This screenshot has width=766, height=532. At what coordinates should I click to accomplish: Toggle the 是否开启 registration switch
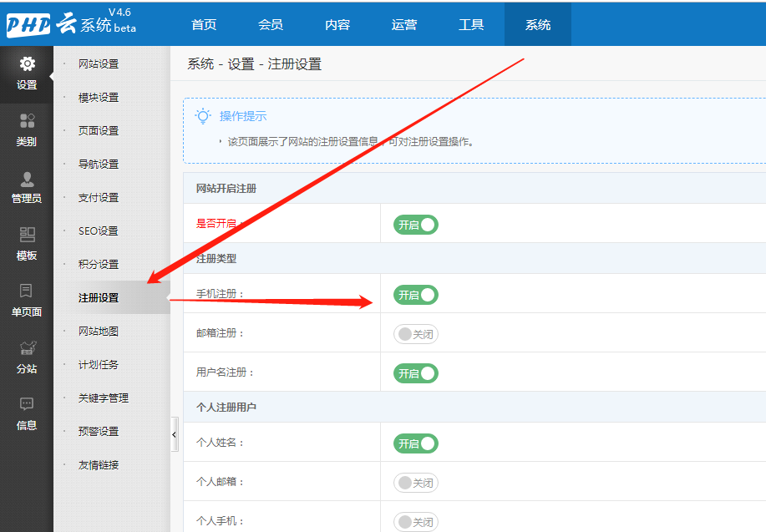pyautogui.click(x=416, y=225)
